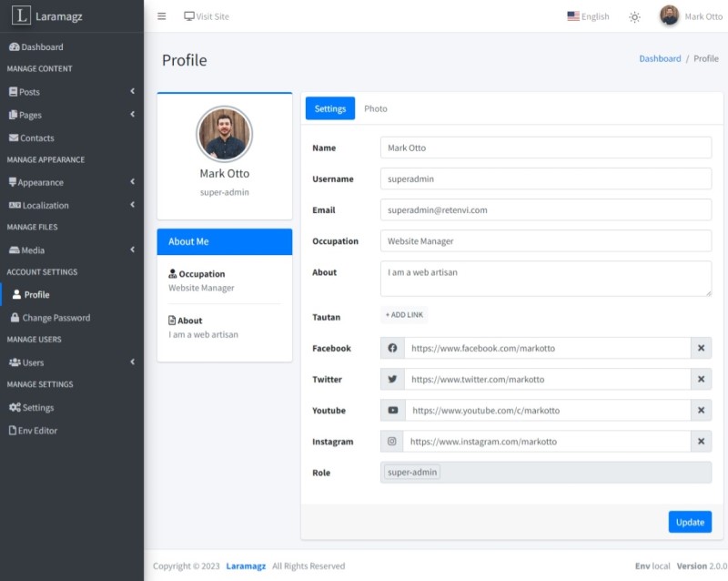Toggle the light/dark theme sun icon

click(634, 16)
